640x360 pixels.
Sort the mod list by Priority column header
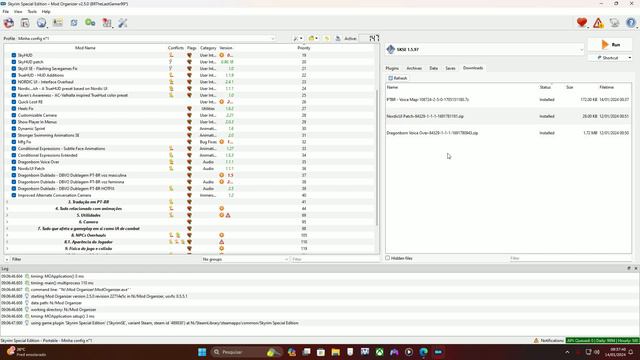point(304,48)
